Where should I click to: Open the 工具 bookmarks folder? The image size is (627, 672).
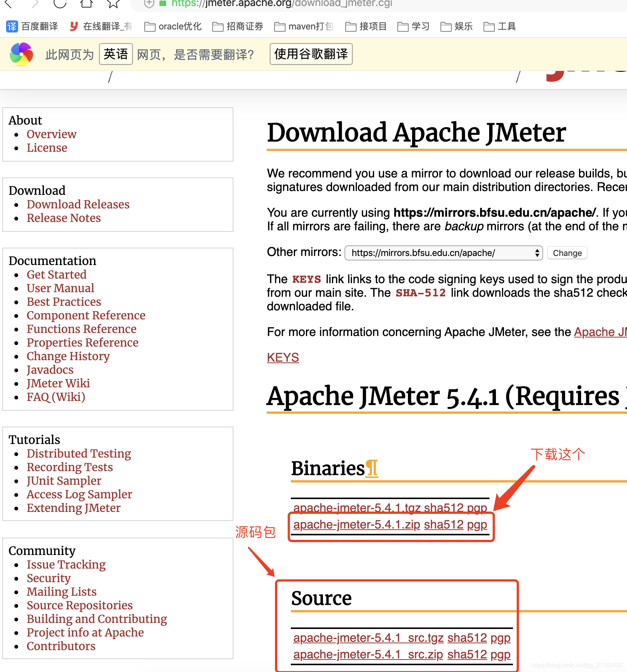tap(500, 26)
